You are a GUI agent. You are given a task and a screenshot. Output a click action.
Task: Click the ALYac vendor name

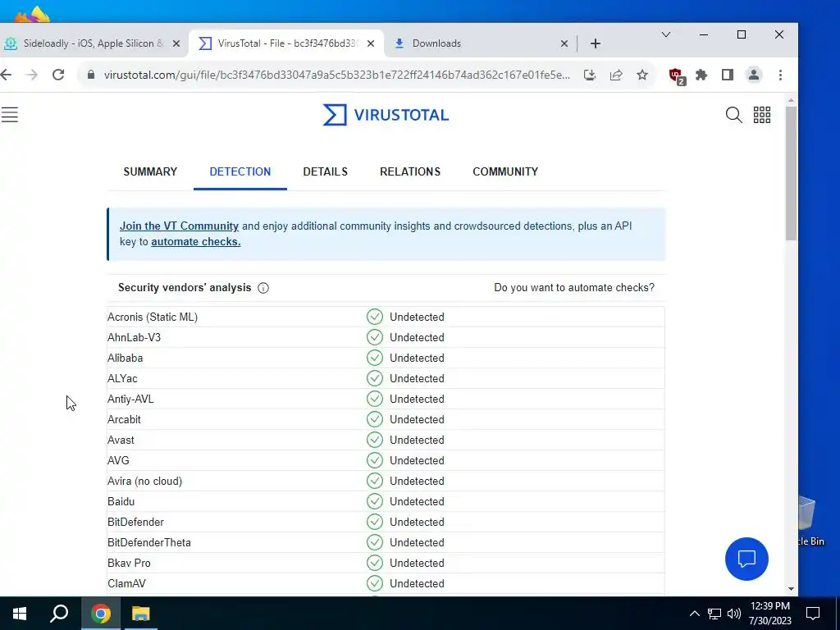point(122,378)
